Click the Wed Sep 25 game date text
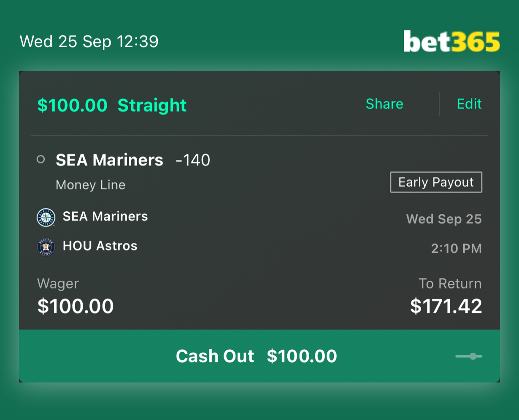519x420 pixels. coord(443,219)
